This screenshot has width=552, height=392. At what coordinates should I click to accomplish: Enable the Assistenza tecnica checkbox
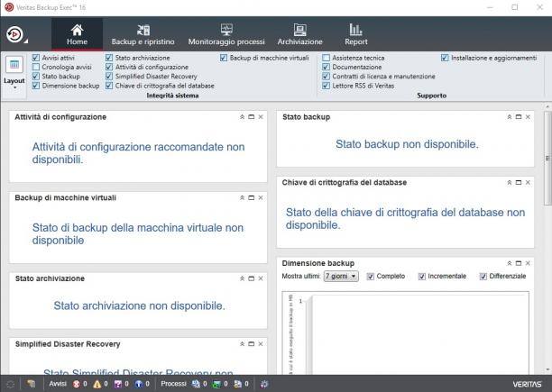[x=326, y=58]
